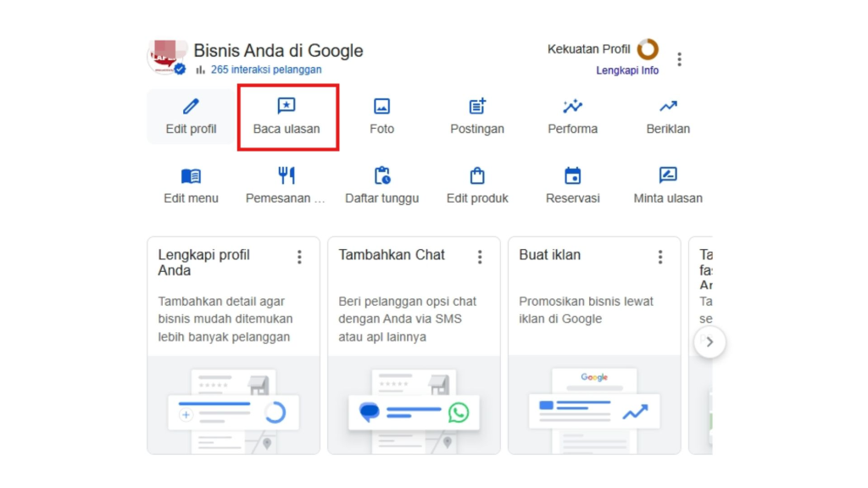Select the Postingan post icon
Screen dimensions: 868x488
tap(477, 107)
